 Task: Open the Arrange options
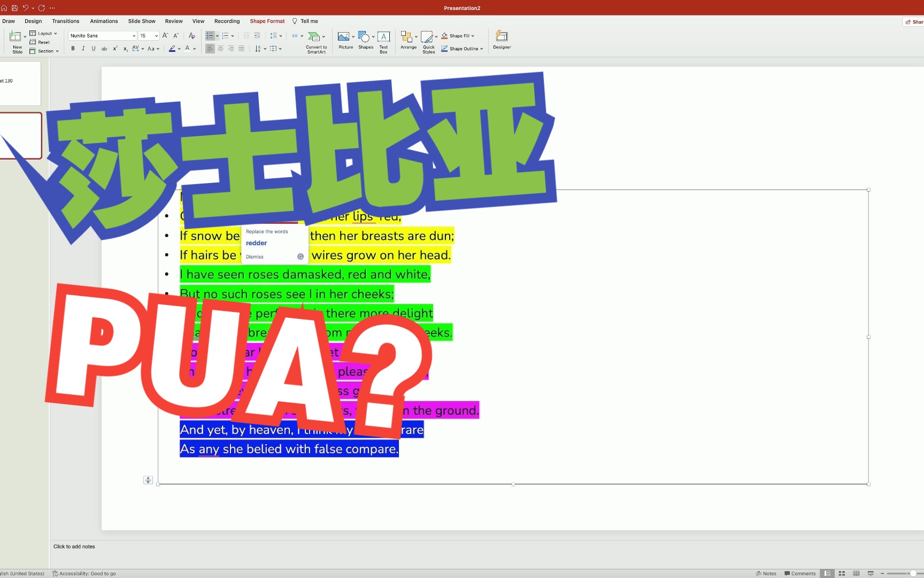[409, 40]
